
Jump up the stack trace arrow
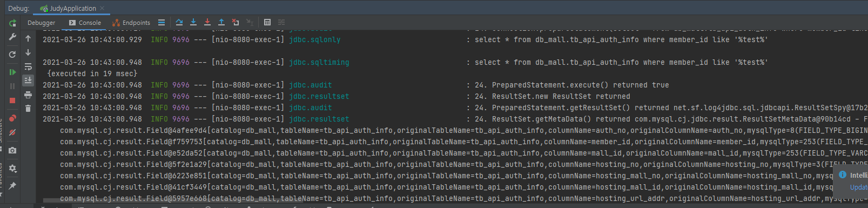click(x=28, y=38)
